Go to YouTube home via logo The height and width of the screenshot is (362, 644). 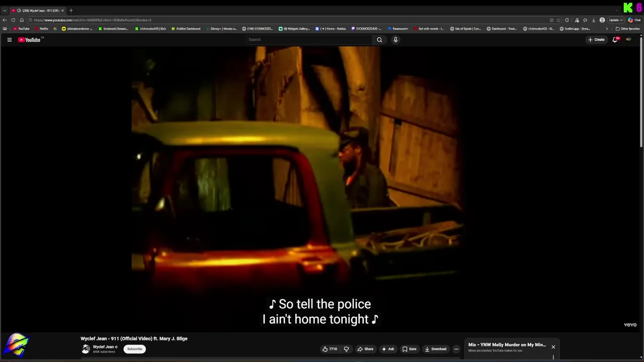tap(29, 40)
